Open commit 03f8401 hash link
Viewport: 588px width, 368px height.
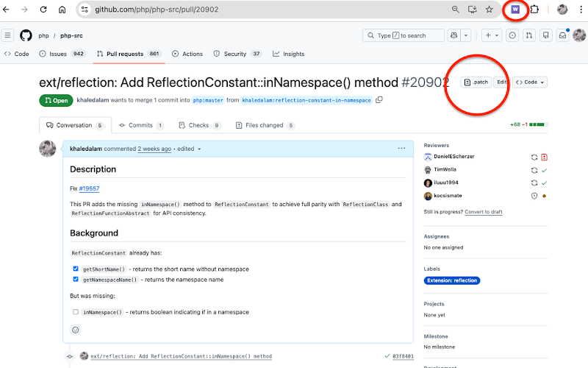[403, 356]
